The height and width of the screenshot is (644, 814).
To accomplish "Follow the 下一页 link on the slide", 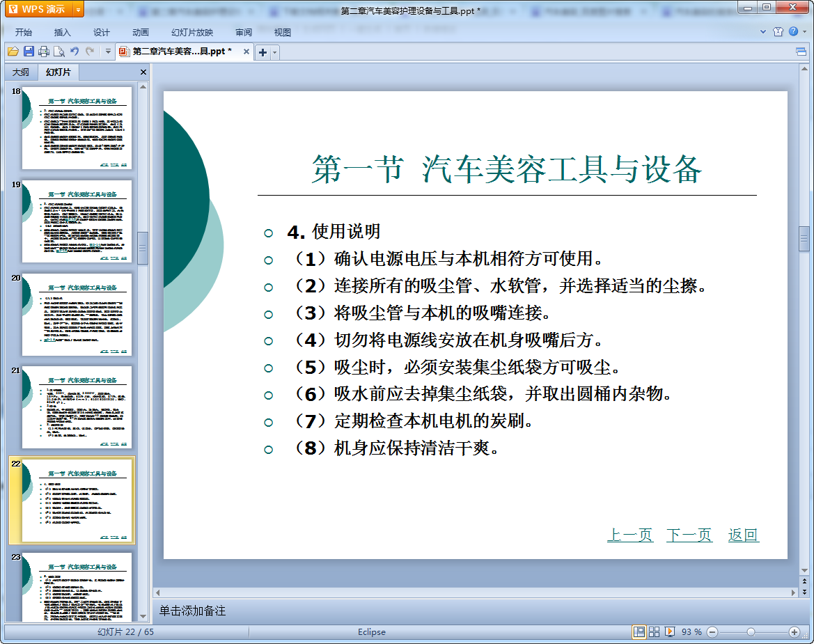I will pyautogui.click(x=689, y=535).
